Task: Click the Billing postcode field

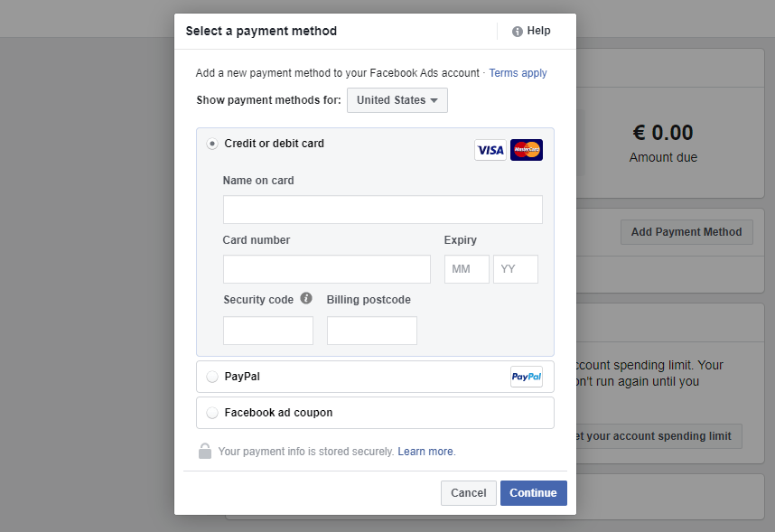Action: click(371, 331)
